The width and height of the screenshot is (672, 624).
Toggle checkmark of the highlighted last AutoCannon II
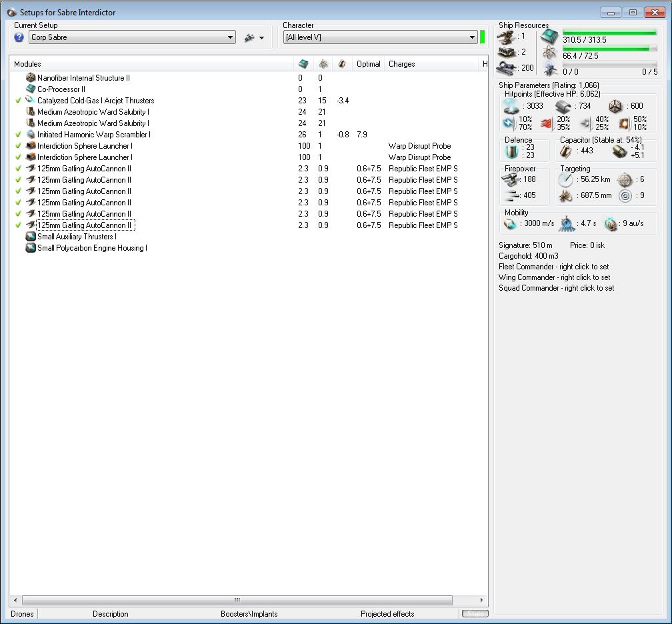coord(18,225)
